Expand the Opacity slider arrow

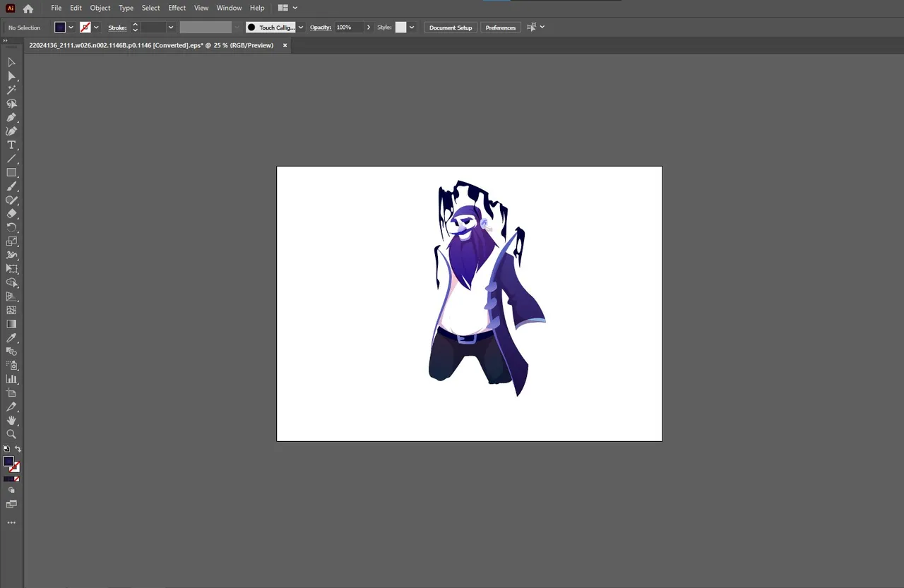pyautogui.click(x=369, y=28)
